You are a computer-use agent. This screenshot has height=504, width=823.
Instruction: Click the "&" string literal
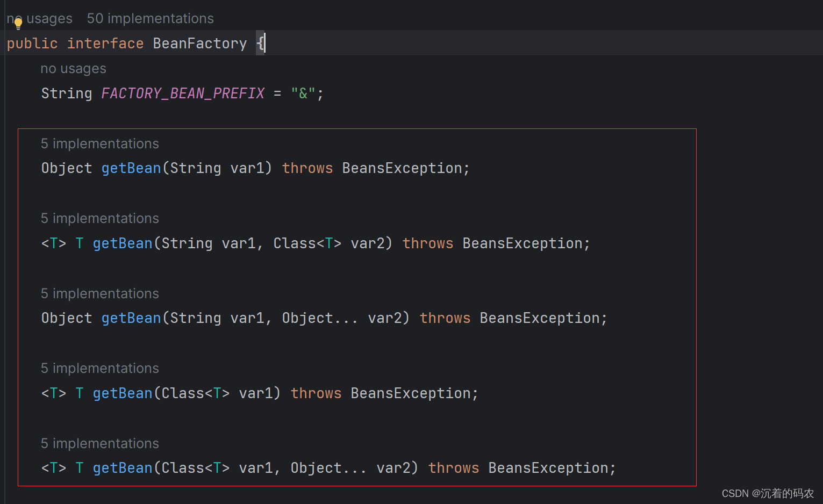coord(303,93)
